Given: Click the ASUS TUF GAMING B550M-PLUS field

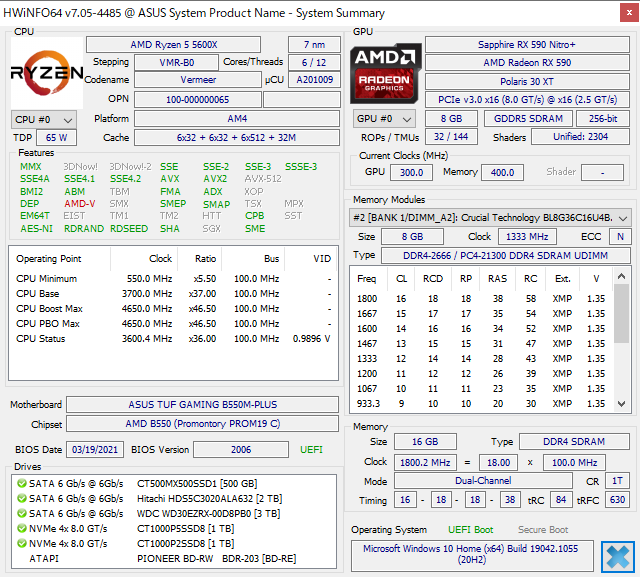Looking at the screenshot, I should point(202,404).
